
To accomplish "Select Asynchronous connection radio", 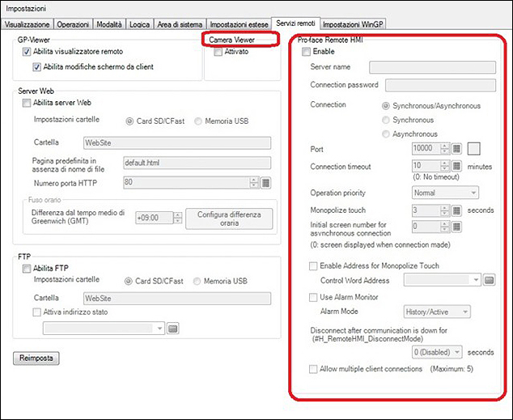I will tap(386, 134).
